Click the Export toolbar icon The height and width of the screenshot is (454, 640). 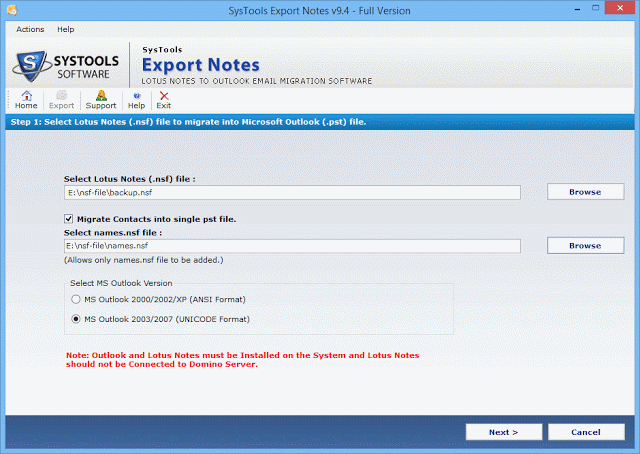(61, 100)
